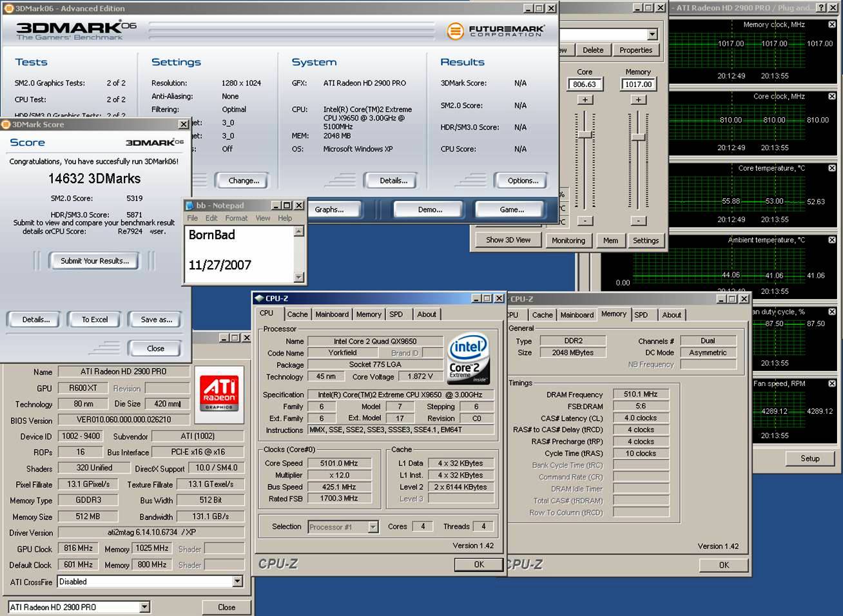
Task: Switch to Memory tab in front CPU-Z
Action: coord(369,314)
